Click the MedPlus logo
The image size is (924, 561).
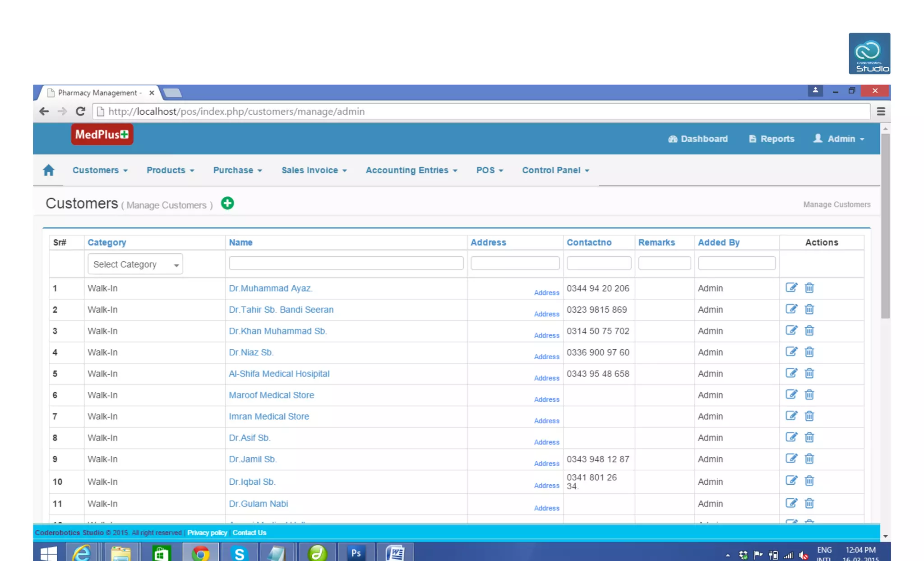click(x=102, y=134)
